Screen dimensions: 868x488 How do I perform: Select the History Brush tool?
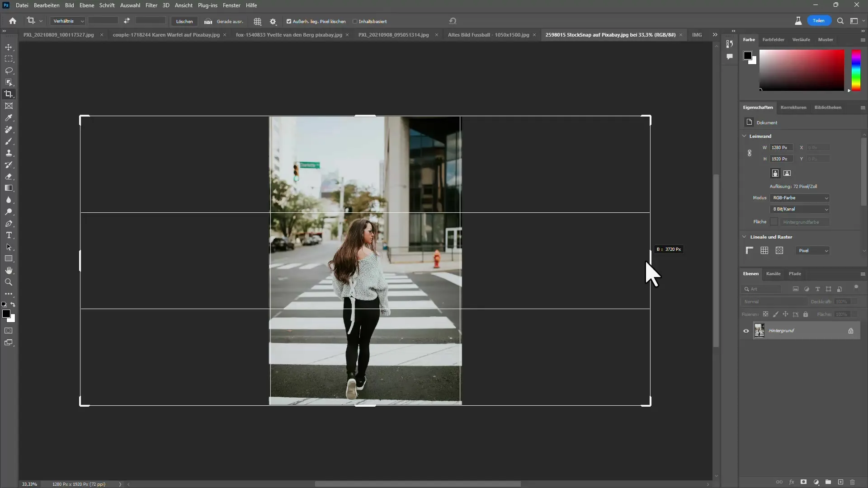9,164
